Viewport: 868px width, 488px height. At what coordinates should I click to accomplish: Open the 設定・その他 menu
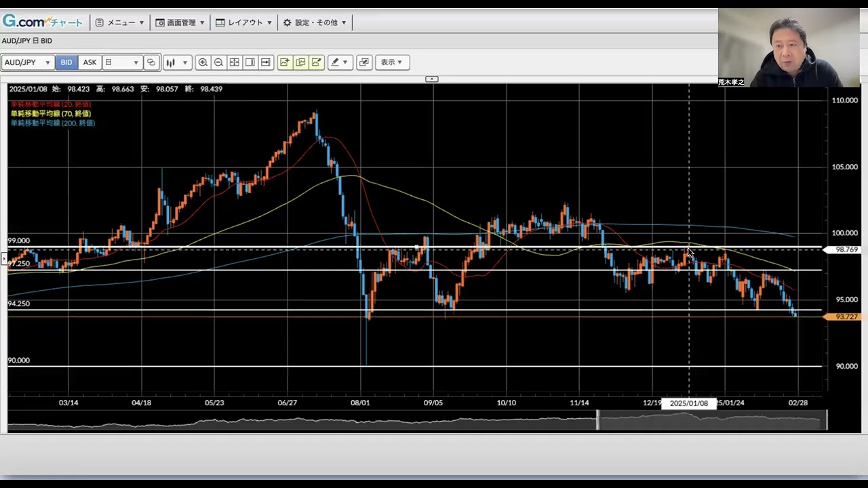click(315, 22)
